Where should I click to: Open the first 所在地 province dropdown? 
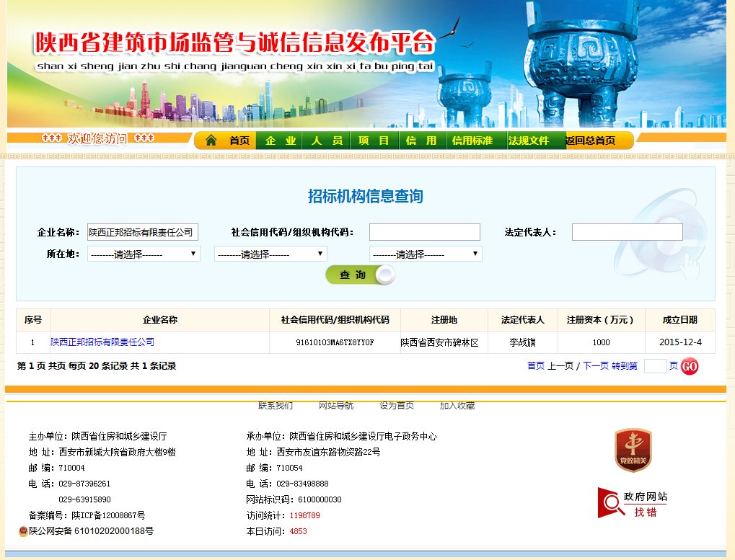point(144,254)
